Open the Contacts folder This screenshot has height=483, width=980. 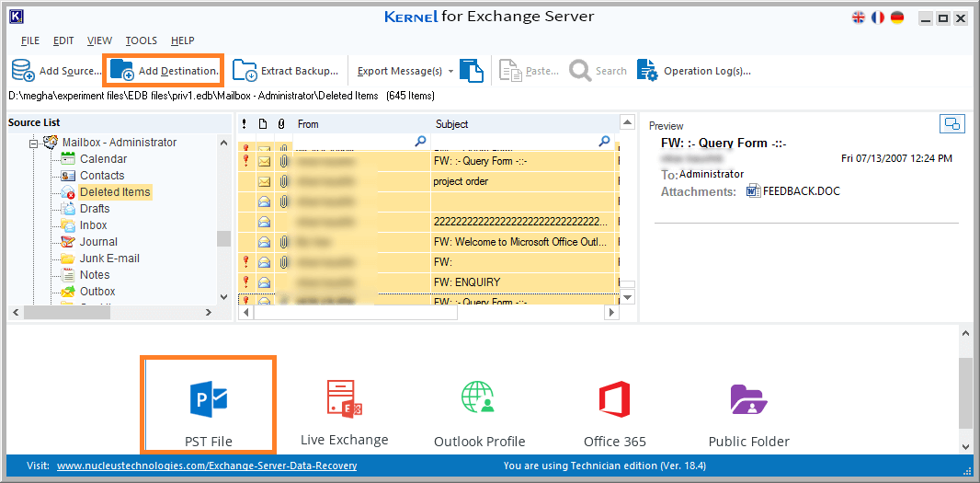[x=102, y=176]
